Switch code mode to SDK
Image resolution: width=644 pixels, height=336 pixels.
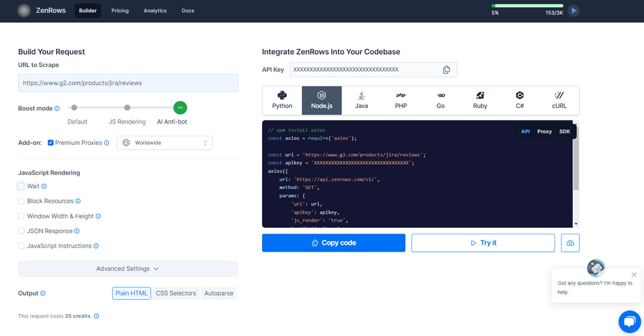click(565, 131)
